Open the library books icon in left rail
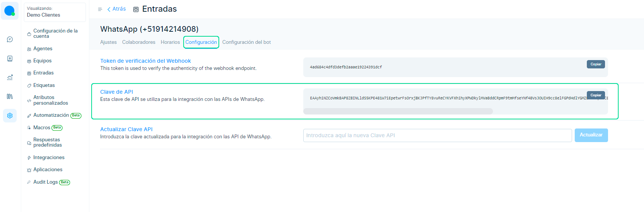 point(10,97)
